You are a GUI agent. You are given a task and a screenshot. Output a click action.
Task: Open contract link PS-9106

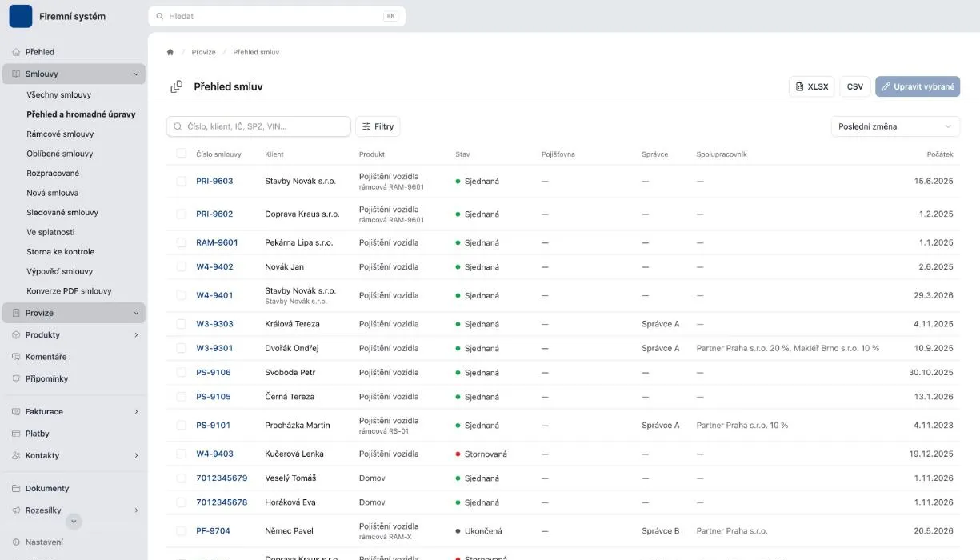click(x=214, y=373)
